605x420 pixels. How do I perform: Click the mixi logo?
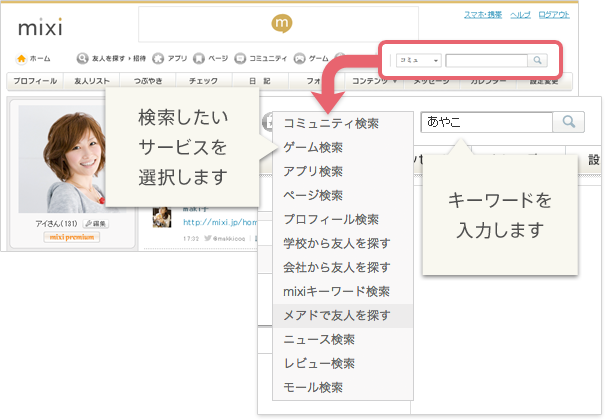click(x=40, y=27)
